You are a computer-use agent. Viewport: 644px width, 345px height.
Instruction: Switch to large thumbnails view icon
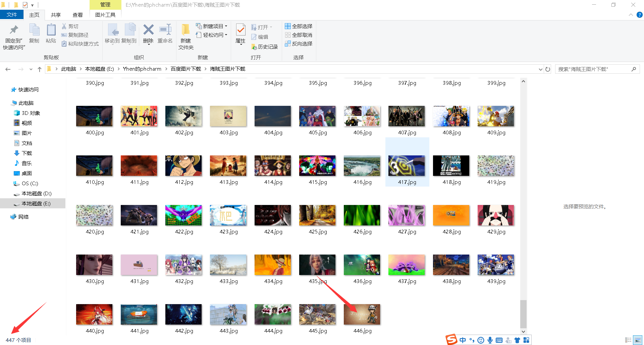pos(638,340)
